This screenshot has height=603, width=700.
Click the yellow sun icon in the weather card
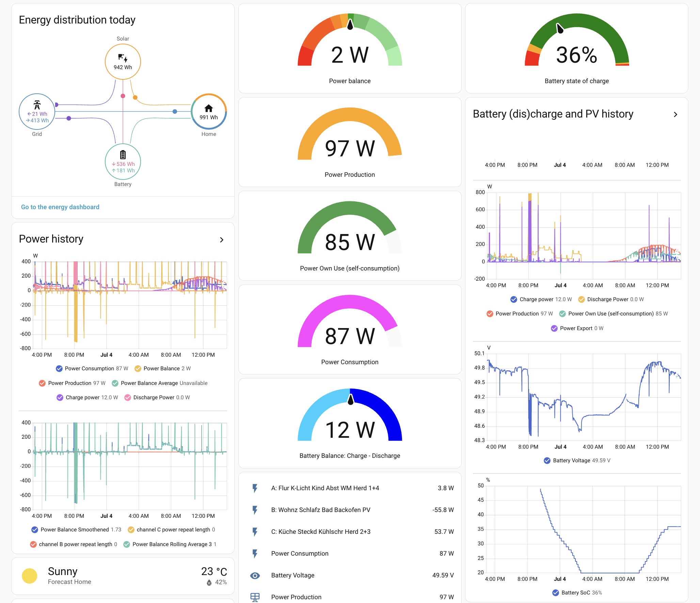(x=30, y=576)
